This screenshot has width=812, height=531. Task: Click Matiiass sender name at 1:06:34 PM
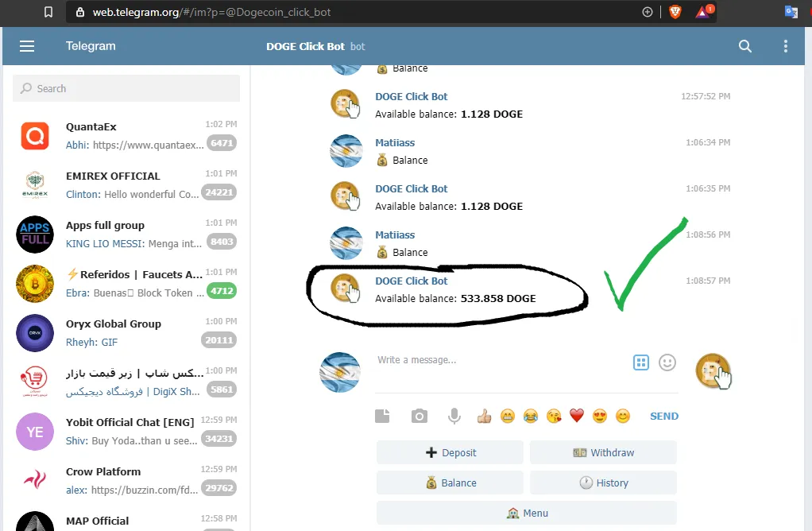(395, 142)
